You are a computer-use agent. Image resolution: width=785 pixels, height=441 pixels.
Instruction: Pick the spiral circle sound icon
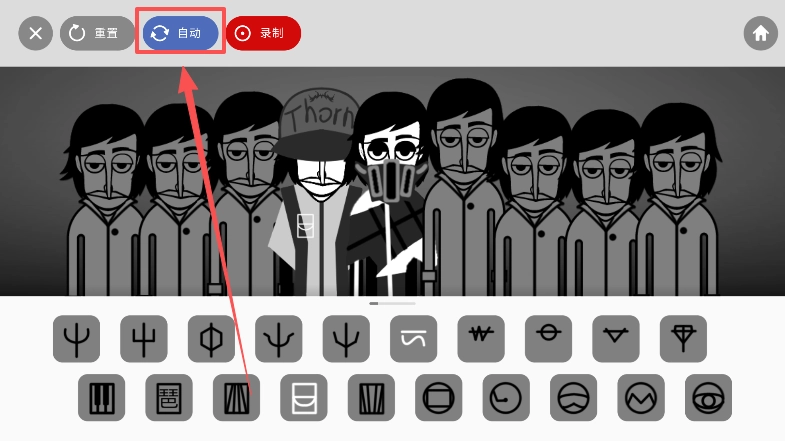click(x=506, y=397)
